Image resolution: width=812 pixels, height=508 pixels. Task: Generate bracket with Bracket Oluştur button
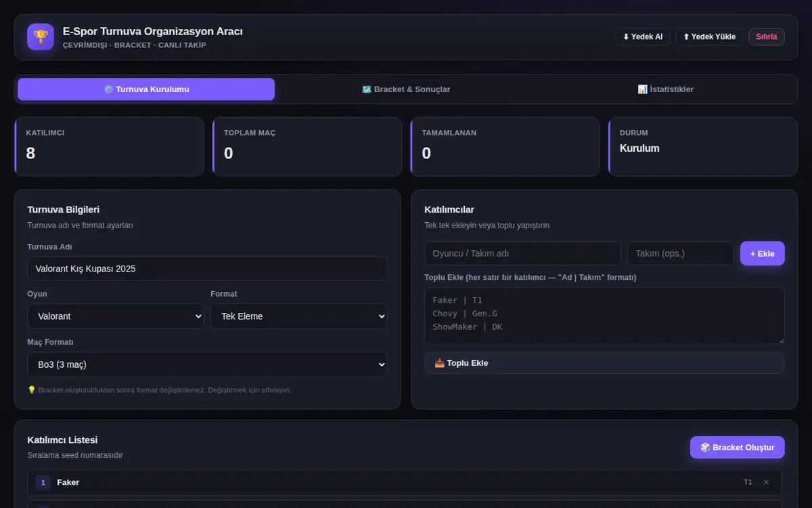pos(738,448)
